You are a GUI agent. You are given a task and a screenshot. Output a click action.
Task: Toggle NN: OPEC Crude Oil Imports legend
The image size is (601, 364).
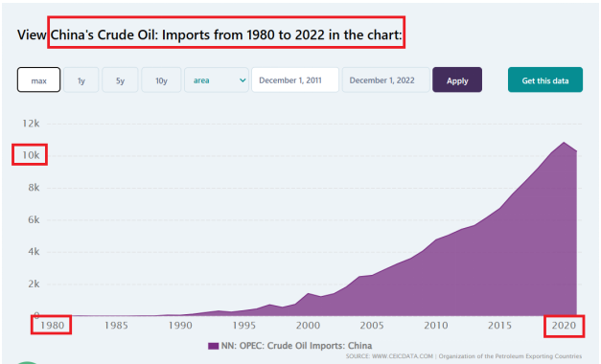click(x=296, y=346)
